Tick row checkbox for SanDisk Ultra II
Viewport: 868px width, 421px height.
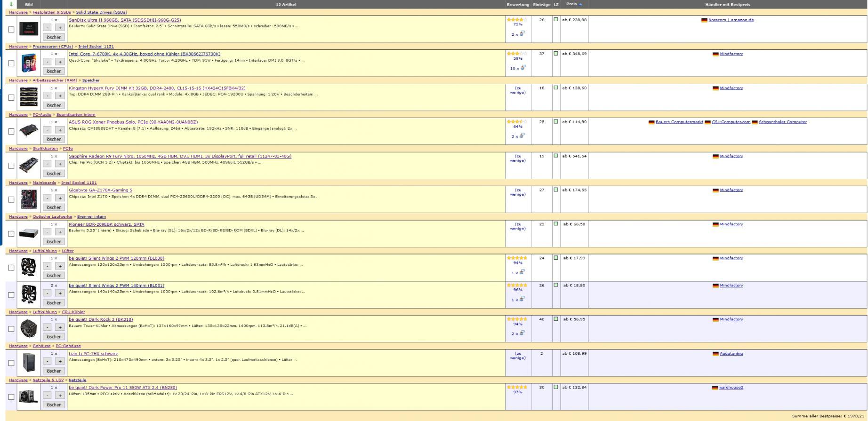[x=11, y=29]
